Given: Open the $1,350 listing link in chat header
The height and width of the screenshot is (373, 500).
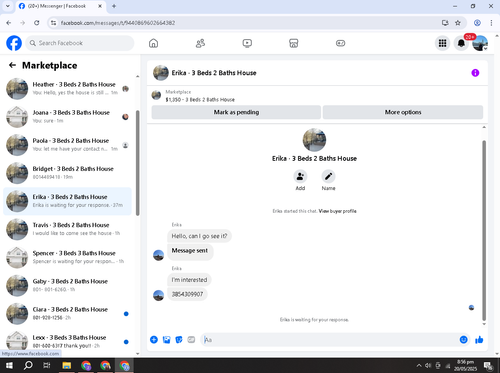Looking at the screenshot, I should click(200, 100).
